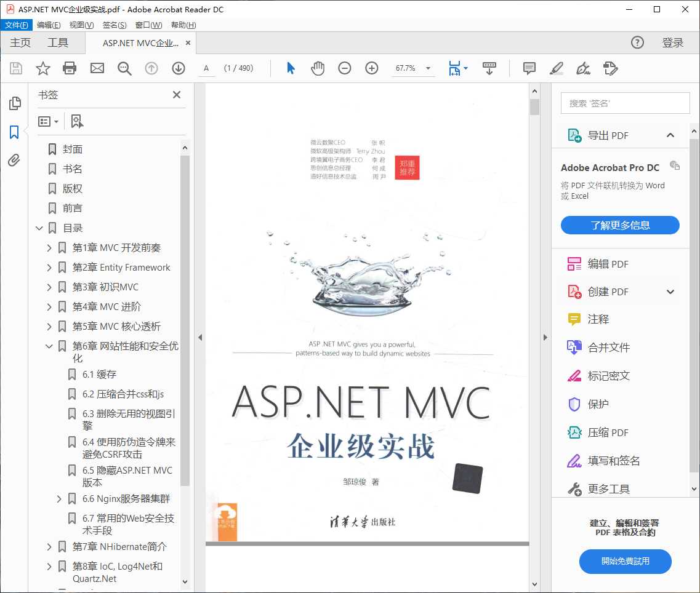Toggle the highlight text tool
The image size is (700, 593).
click(x=556, y=68)
